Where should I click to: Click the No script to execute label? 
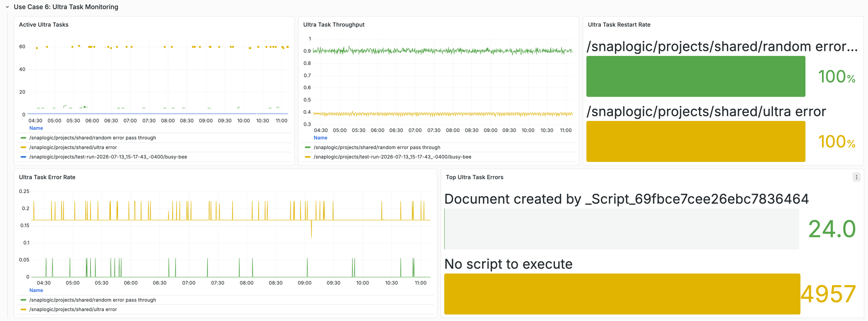509,264
